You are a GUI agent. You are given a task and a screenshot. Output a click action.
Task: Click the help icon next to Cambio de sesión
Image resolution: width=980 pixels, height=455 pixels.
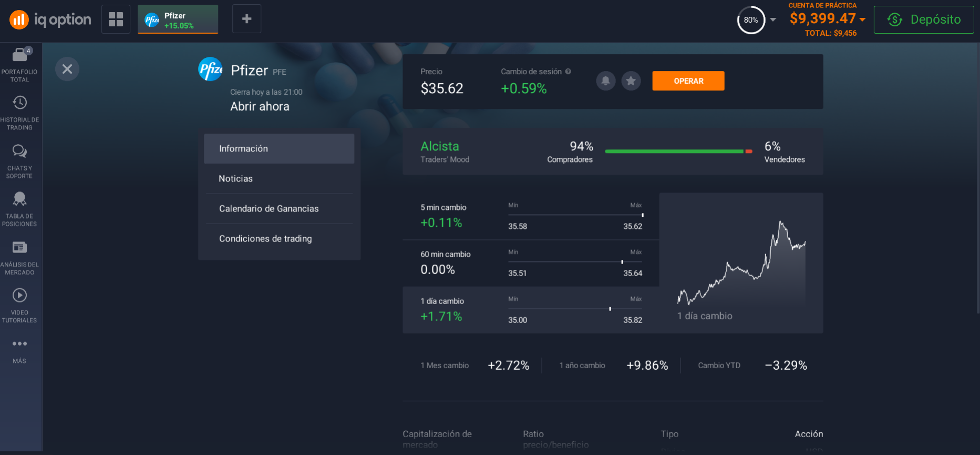click(x=568, y=72)
